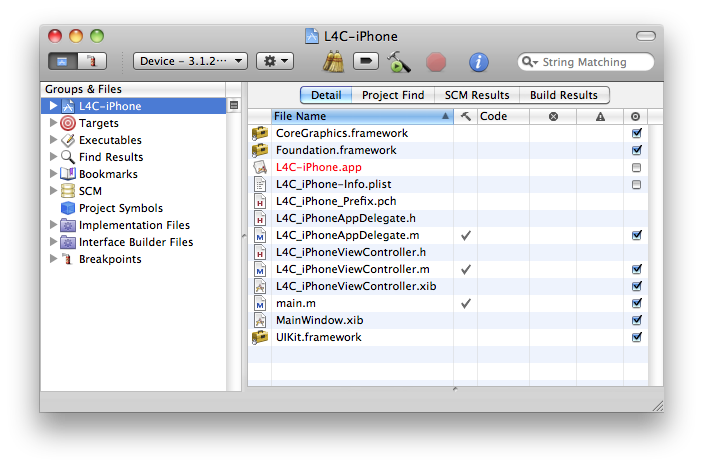Click the CoreGraphics.framework toolbox icon
The image size is (704, 467).
tap(260, 133)
